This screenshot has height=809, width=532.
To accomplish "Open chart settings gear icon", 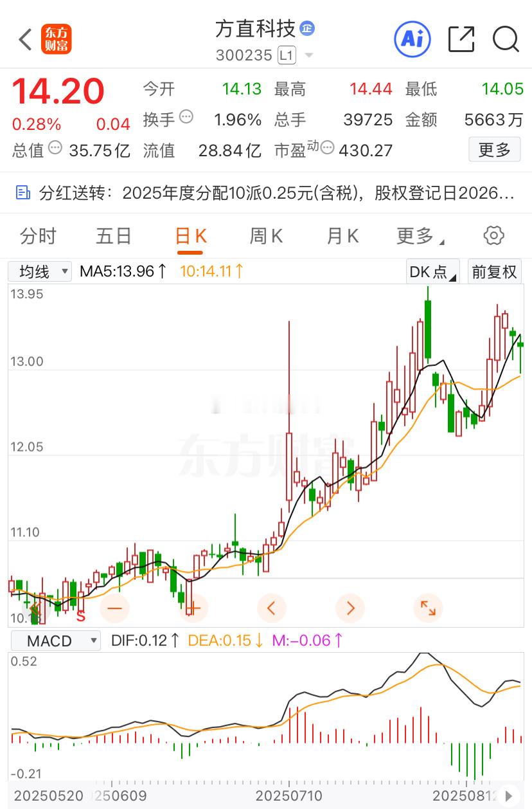I will pos(493,235).
